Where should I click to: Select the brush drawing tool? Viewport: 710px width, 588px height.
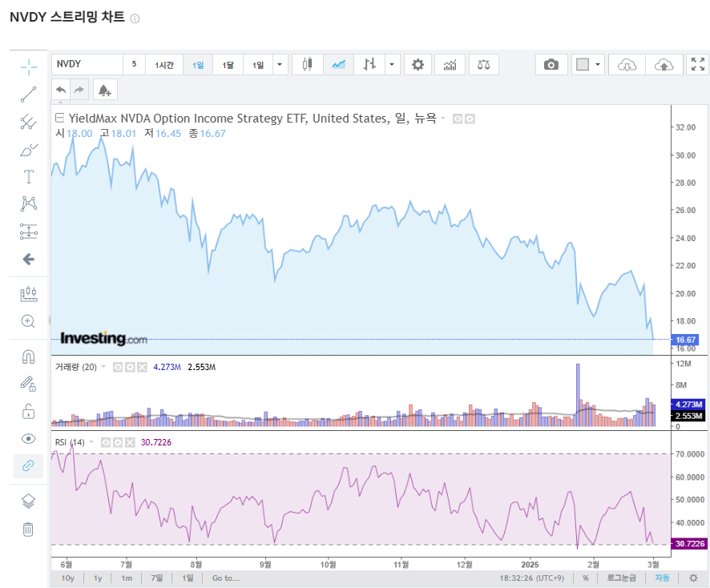pyautogui.click(x=29, y=149)
